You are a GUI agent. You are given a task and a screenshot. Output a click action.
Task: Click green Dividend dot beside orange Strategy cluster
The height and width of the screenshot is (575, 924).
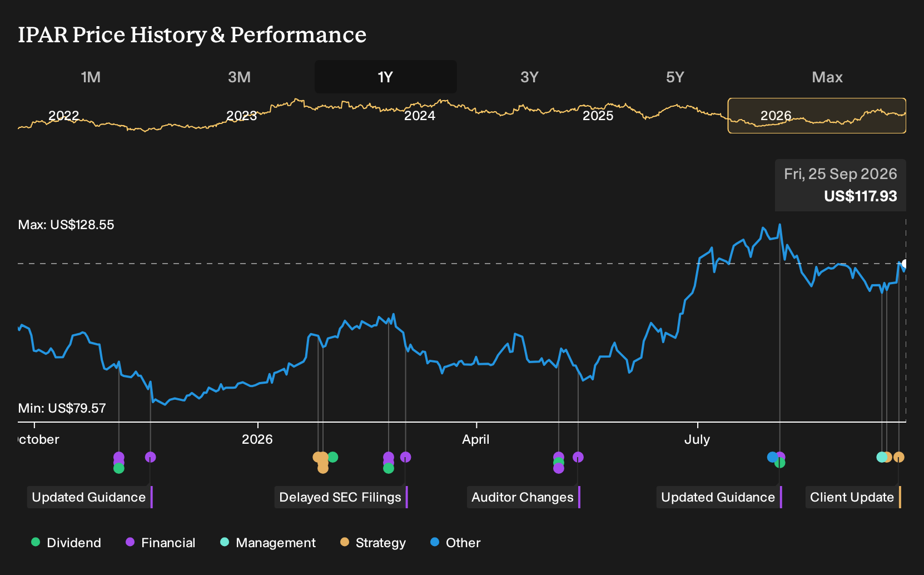[333, 457]
